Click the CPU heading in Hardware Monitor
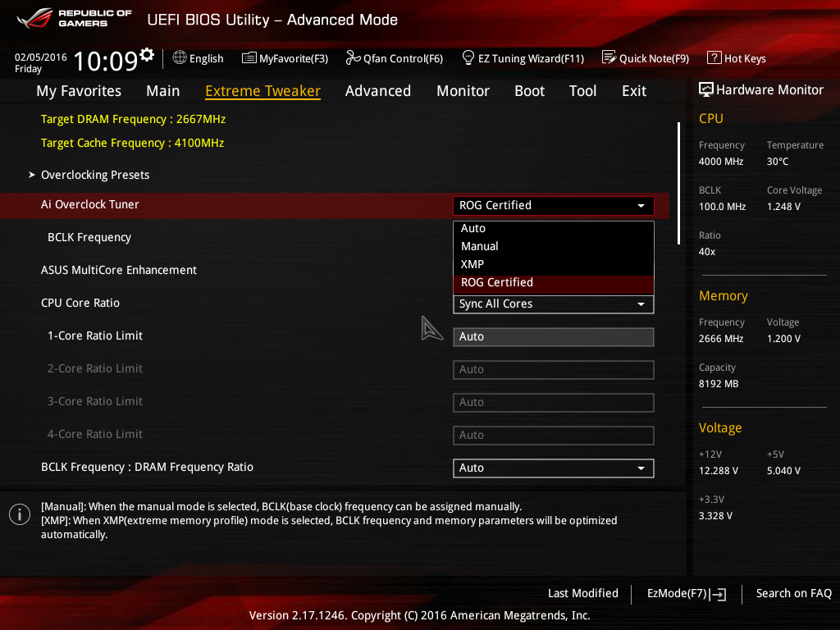The image size is (840, 630). [x=711, y=119]
